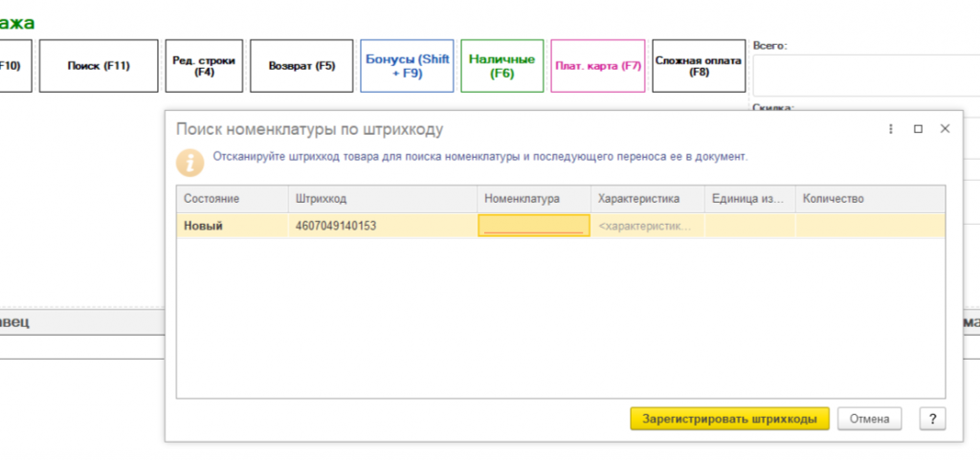Choose Наличные (F6) cash payment
This screenshot has width=980, height=460.
[501, 66]
